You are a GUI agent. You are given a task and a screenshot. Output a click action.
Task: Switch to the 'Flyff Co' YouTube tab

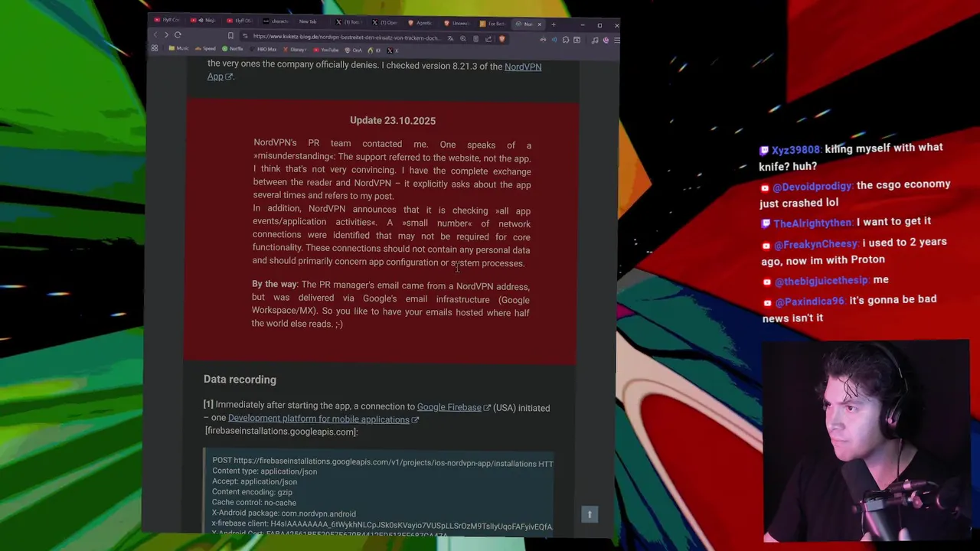tap(167, 19)
